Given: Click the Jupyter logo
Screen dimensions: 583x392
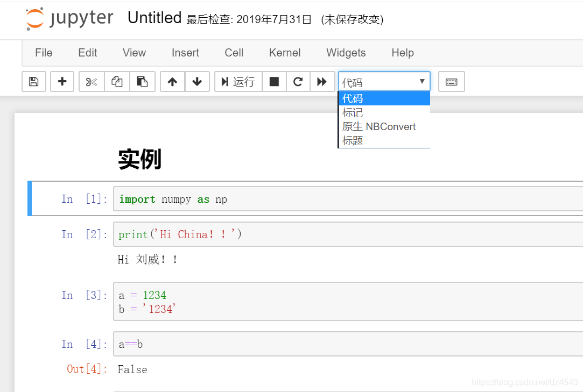Looking at the screenshot, I should (x=69, y=18).
